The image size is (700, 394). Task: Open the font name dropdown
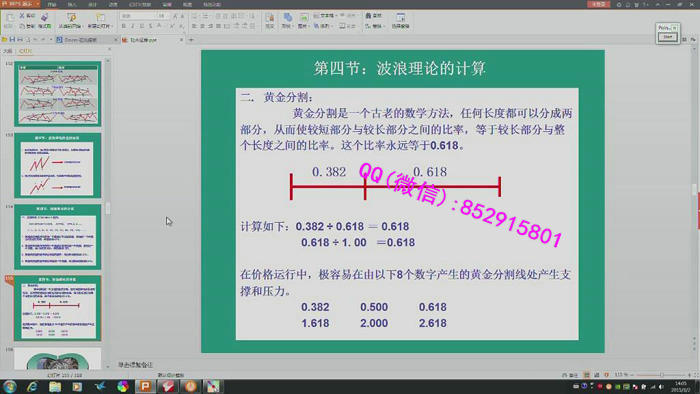click(138, 16)
